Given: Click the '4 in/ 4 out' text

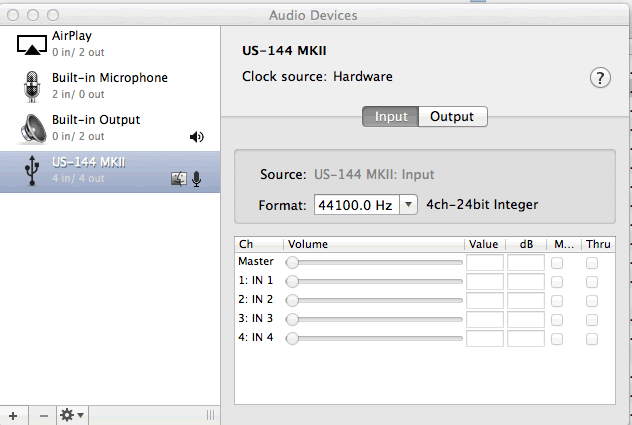Looking at the screenshot, I should click(x=78, y=178).
